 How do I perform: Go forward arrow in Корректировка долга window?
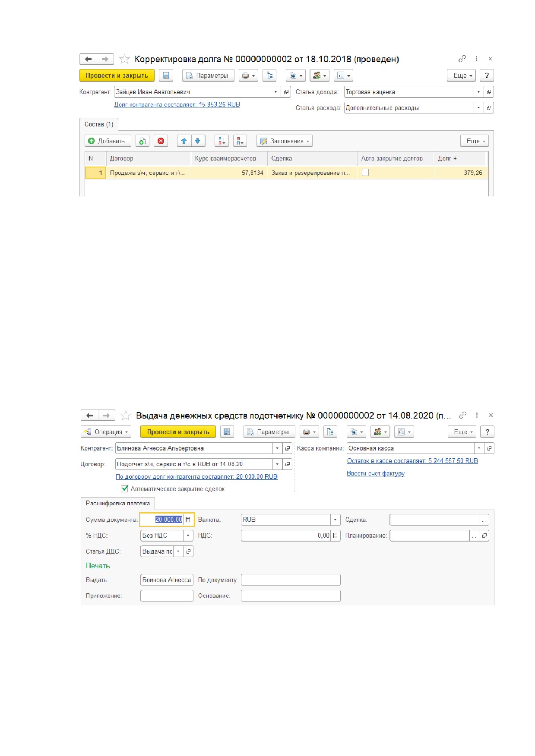click(105, 59)
